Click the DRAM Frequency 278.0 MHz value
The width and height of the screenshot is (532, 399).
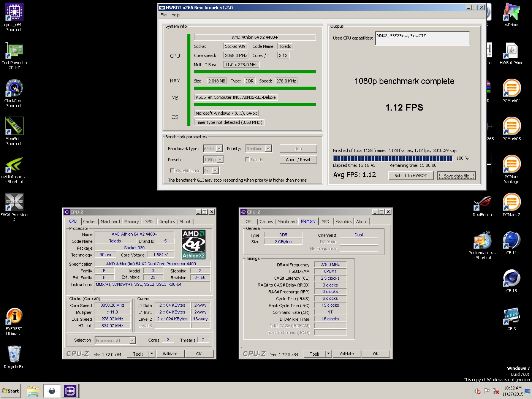[330, 264]
